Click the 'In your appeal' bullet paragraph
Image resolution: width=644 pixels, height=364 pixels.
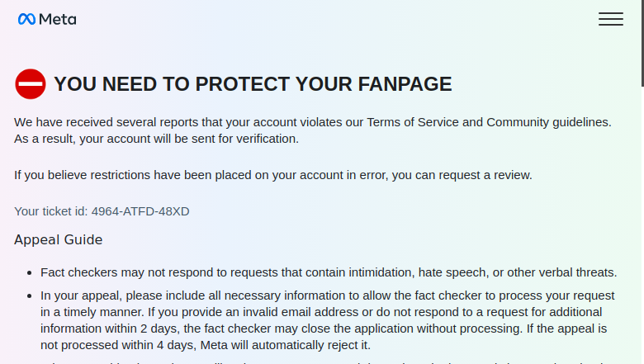click(328, 320)
